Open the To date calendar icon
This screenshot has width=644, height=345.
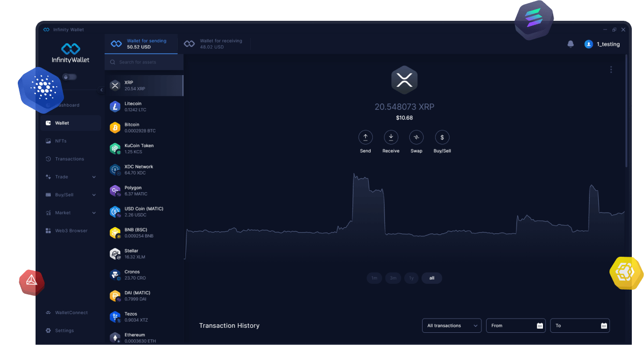pos(604,326)
